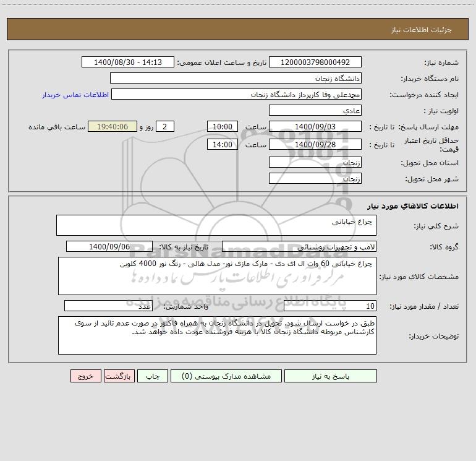Click goods need date 1400/09/06

109,246
